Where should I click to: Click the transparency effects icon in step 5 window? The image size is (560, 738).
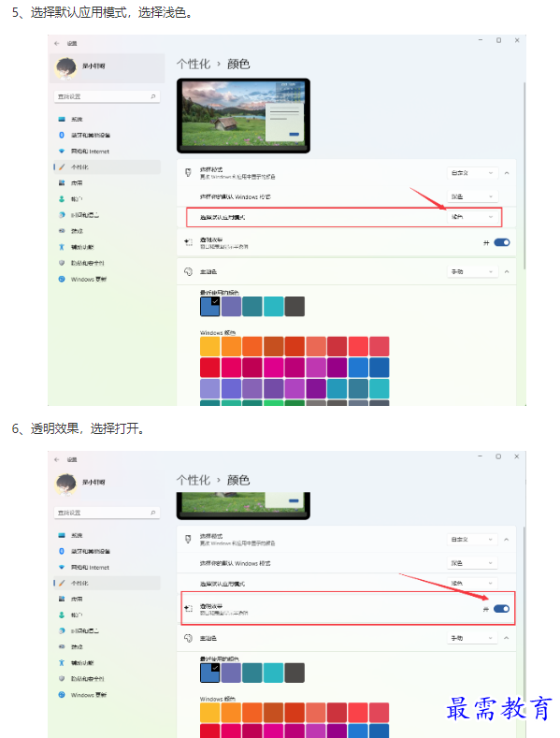click(188, 242)
